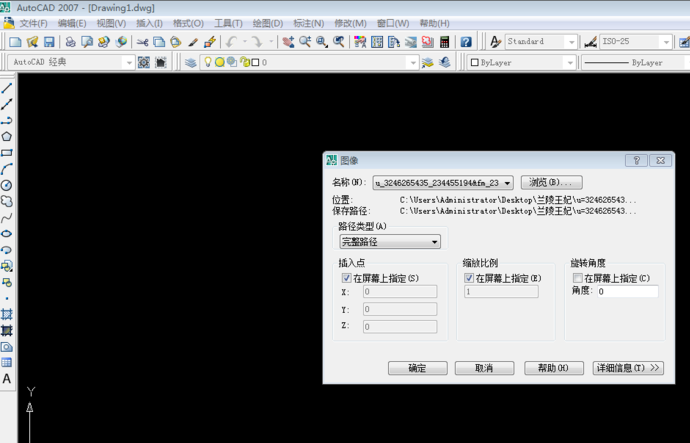690x443 pixels.
Task: Select the Line draw tool
Action: pos(7,88)
